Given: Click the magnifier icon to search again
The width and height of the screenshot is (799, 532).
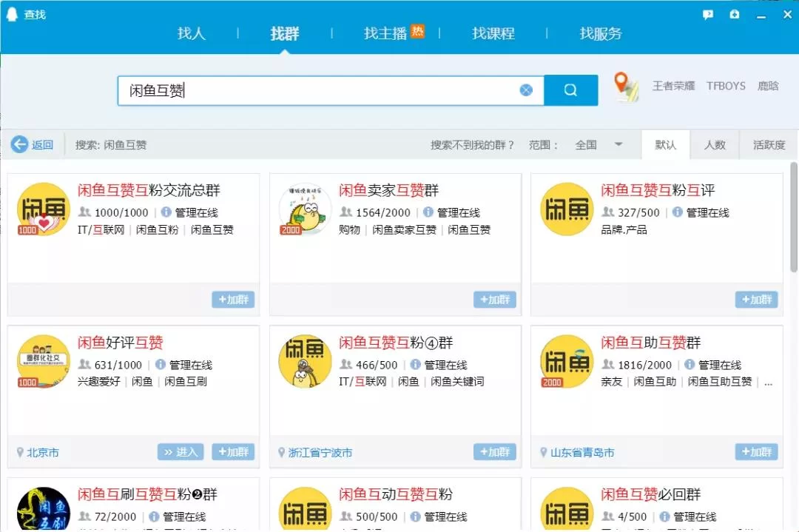Looking at the screenshot, I should (570, 90).
